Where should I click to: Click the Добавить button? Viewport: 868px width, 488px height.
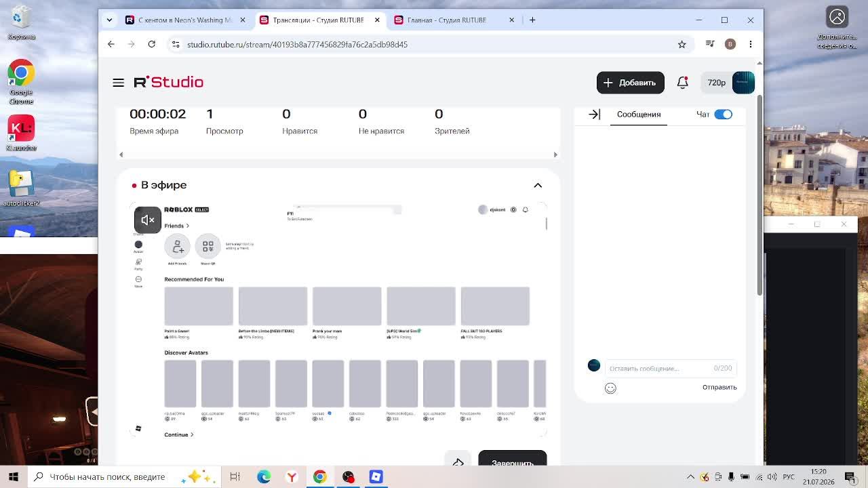coord(630,83)
